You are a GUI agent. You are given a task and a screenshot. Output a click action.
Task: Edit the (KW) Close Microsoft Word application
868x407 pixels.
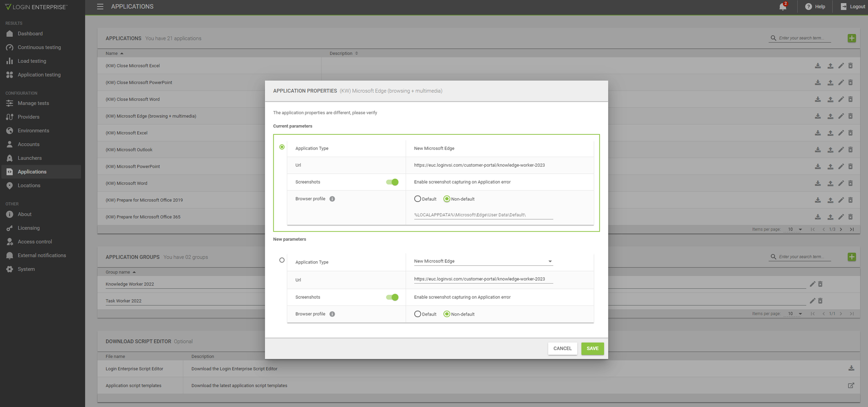coord(841,99)
